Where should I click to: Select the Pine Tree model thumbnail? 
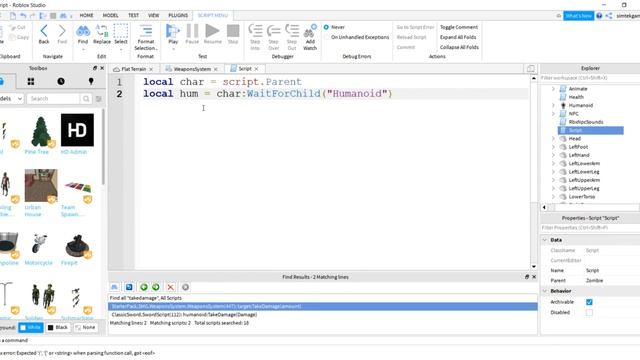click(41, 131)
